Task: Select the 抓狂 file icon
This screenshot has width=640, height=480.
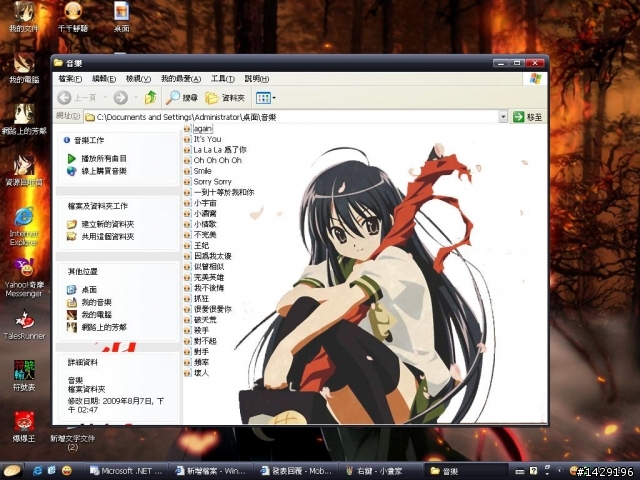Action: pos(187,298)
